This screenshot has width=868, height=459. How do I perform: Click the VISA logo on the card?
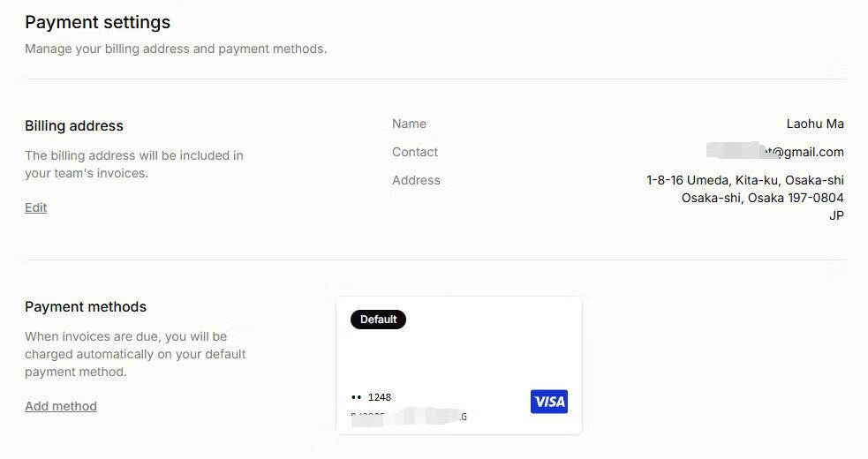point(549,402)
